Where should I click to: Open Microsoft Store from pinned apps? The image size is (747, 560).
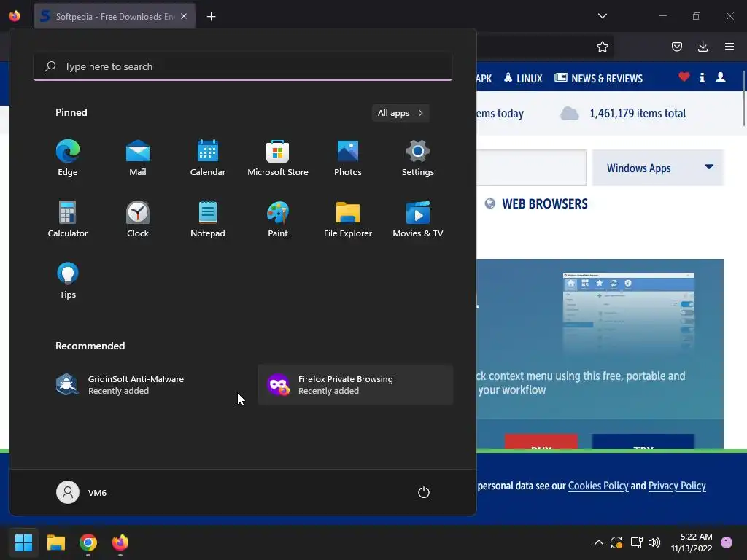coord(278,157)
